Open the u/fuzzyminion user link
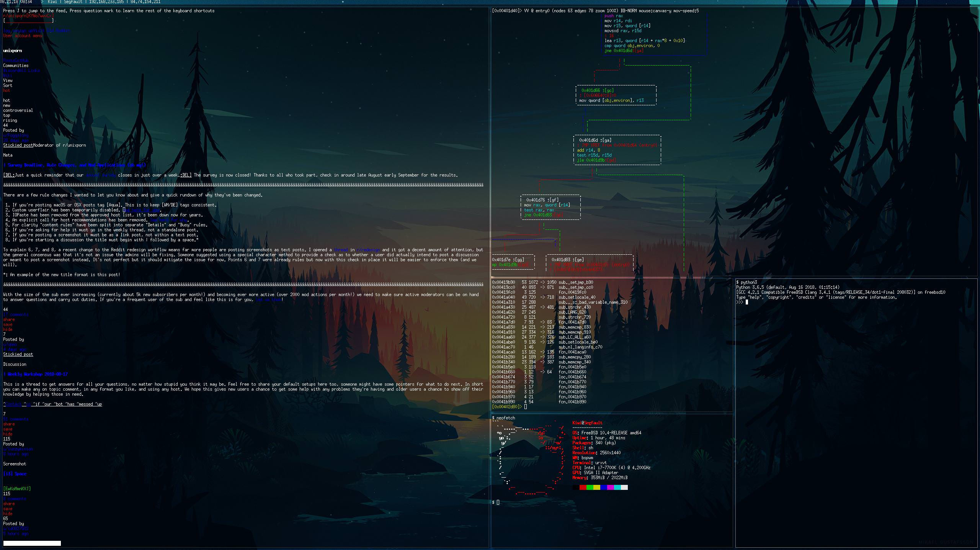Viewport: 980px width, 550px height. click(x=18, y=449)
